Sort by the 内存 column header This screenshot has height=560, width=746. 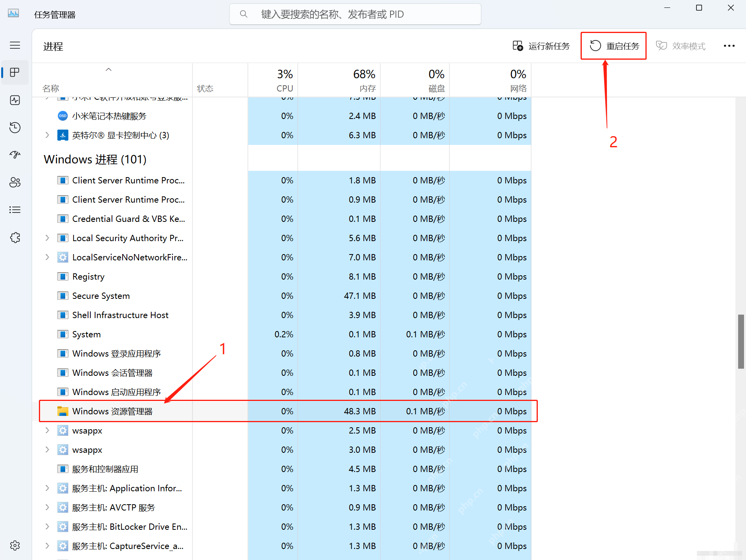click(x=339, y=80)
